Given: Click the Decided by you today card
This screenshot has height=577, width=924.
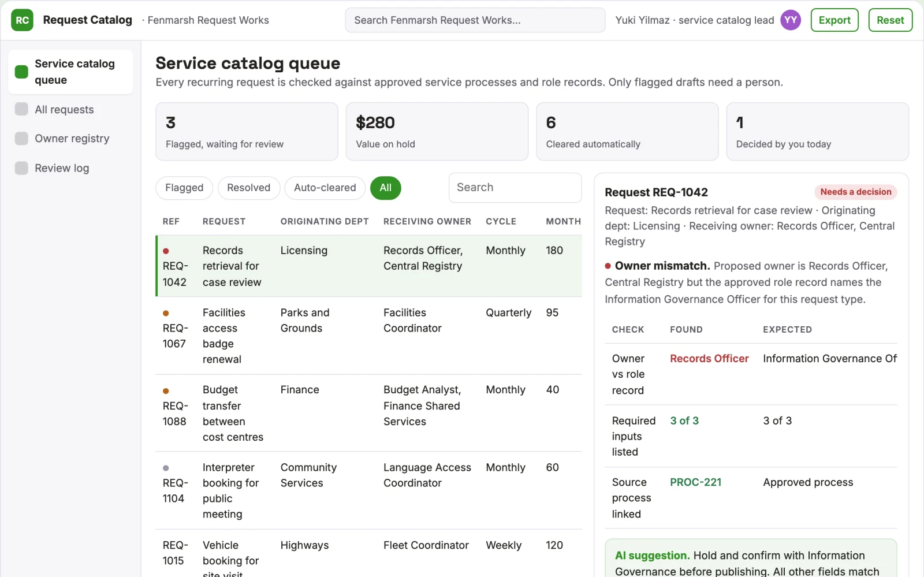Looking at the screenshot, I should pos(817,132).
